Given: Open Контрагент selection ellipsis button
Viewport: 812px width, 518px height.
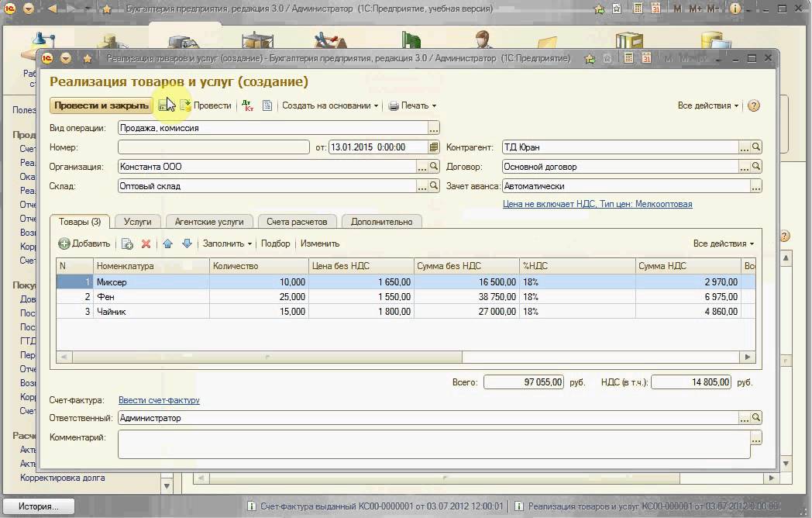Looking at the screenshot, I should (x=744, y=148).
